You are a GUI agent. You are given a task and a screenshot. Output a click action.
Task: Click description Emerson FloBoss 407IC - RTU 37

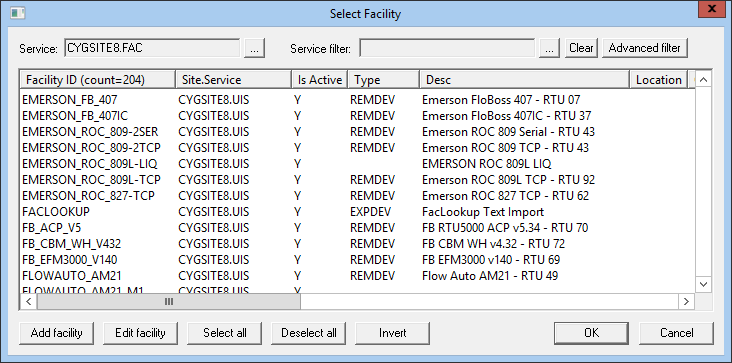(x=507, y=116)
